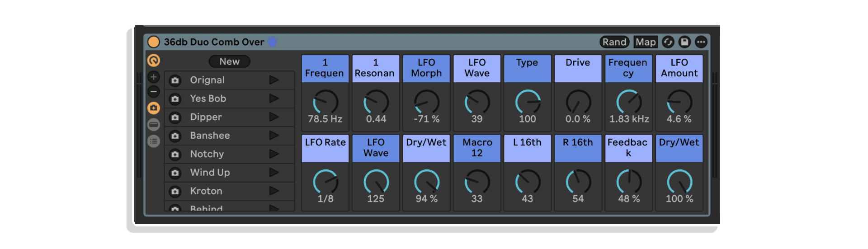Click the 1/8 LFO Rate value
Image resolution: width=868 pixels, height=249 pixels.
coord(325,199)
